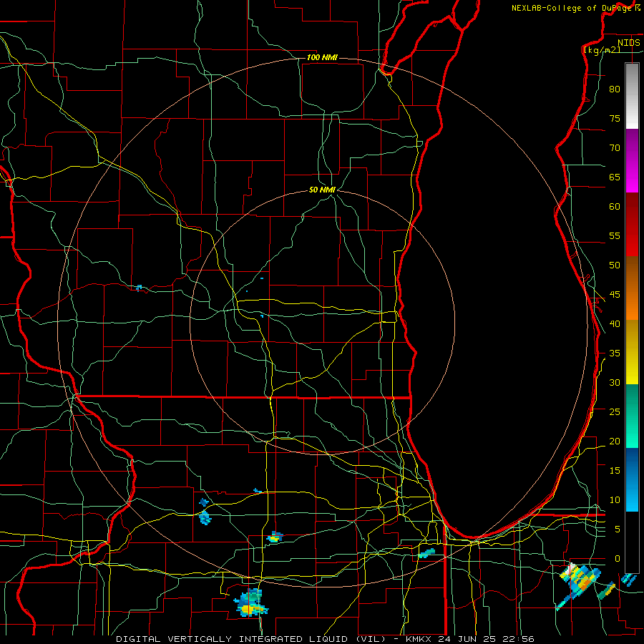Image resolution: width=644 pixels, height=644 pixels.
Task: Click the 24 JUN 25 22:56 timestamp
Action: point(486,639)
